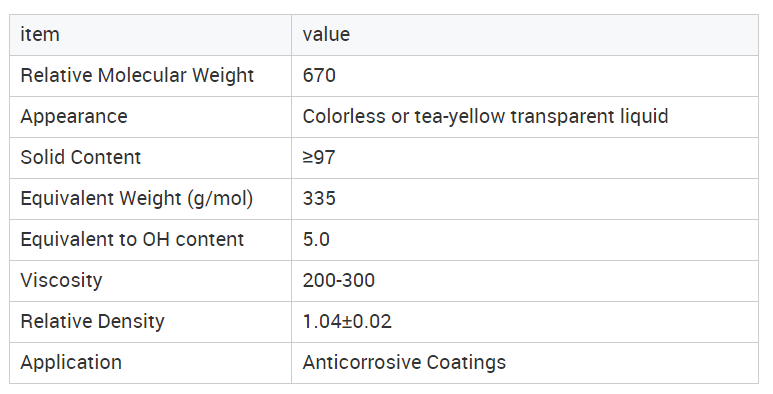This screenshot has height=394, width=773.
Task: Click the 670 value cell
Action: 525,76
